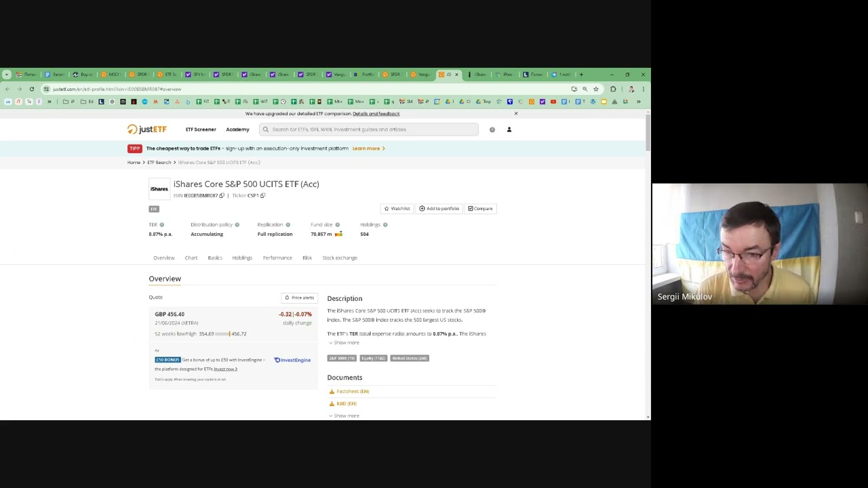Switch to the Chart tab
The image size is (868, 488).
[191, 258]
